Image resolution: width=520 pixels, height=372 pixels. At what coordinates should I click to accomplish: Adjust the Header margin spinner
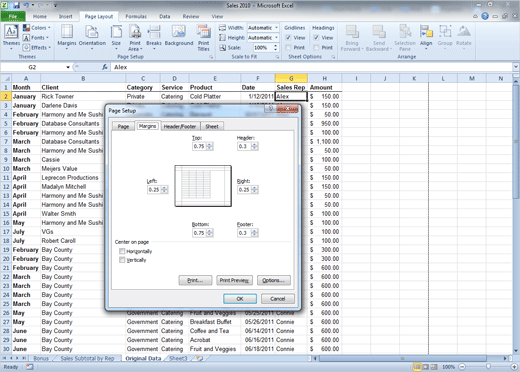click(255, 146)
